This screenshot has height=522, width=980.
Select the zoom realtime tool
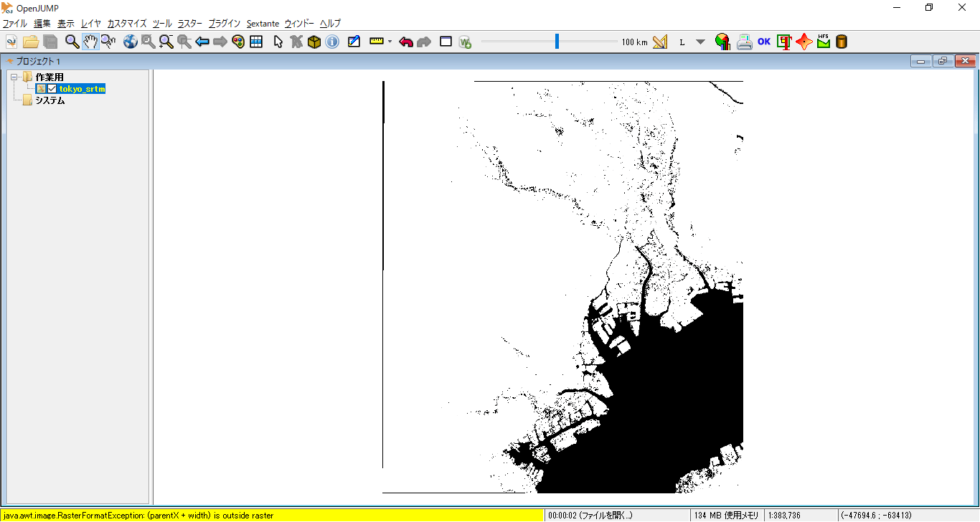pyautogui.click(x=108, y=42)
